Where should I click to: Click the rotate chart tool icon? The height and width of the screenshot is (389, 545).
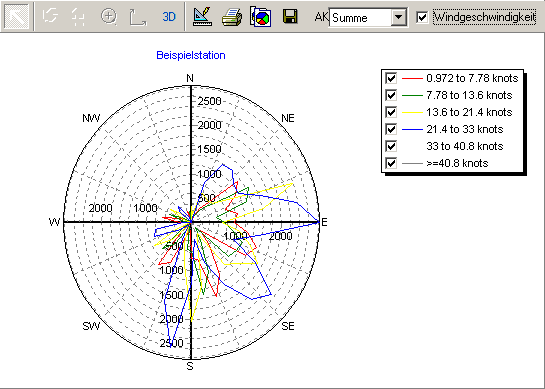tap(50, 16)
